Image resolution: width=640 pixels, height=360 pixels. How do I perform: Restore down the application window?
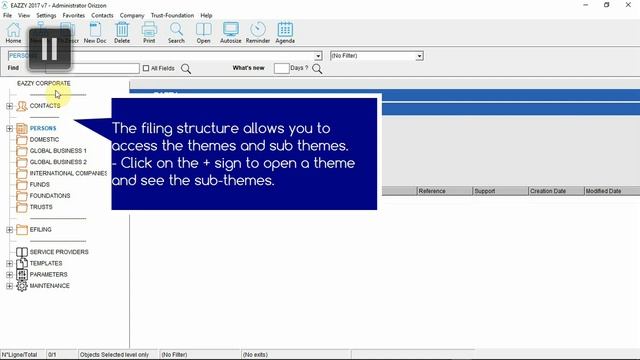pyautogui.click(x=607, y=5)
